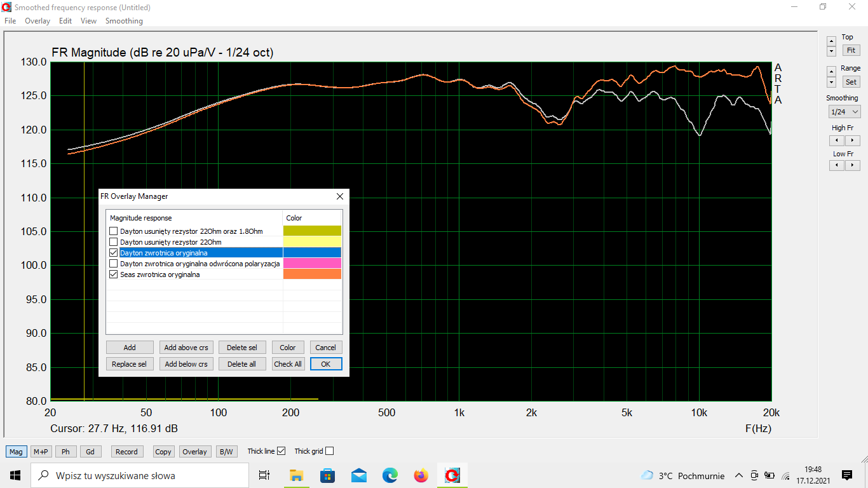
Task: Select the Ph phase view button
Action: point(65,452)
